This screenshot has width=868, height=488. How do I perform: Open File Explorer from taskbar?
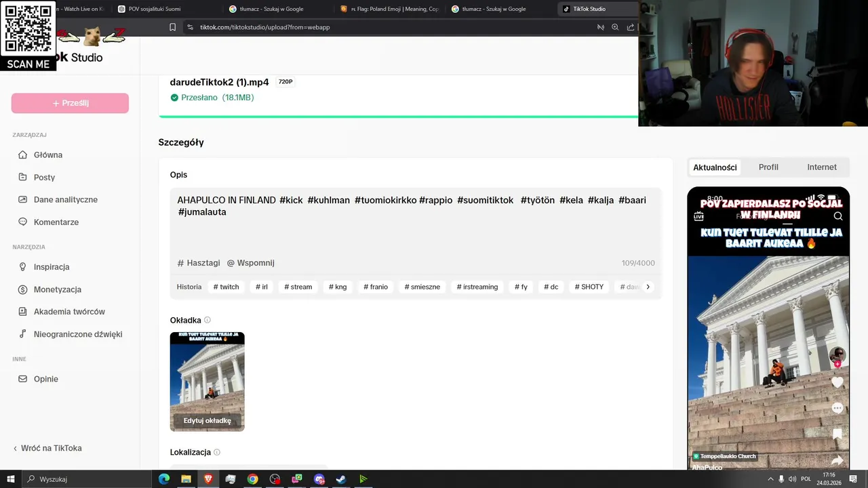coord(186,479)
